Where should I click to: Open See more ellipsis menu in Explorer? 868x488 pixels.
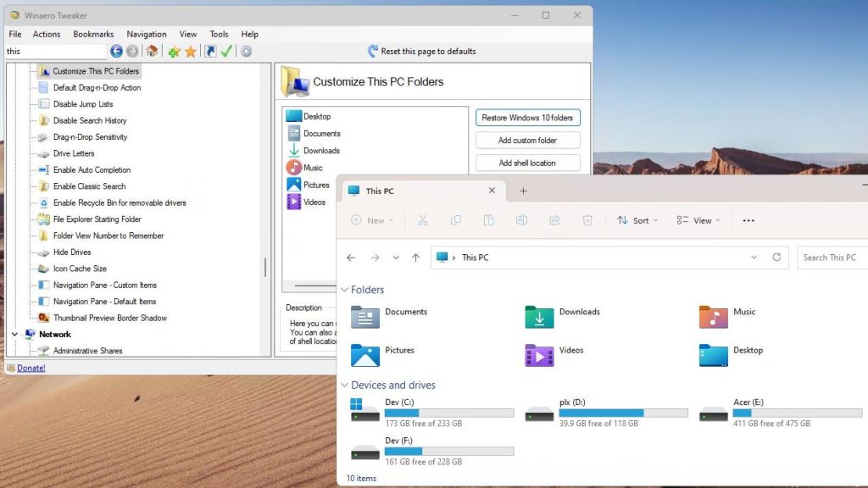pyautogui.click(x=748, y=220)
